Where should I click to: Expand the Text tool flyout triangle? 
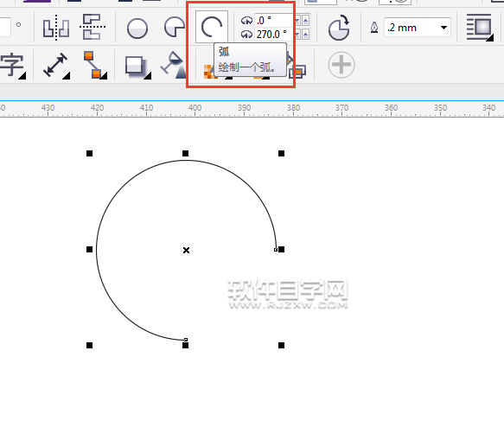(22, 76)
